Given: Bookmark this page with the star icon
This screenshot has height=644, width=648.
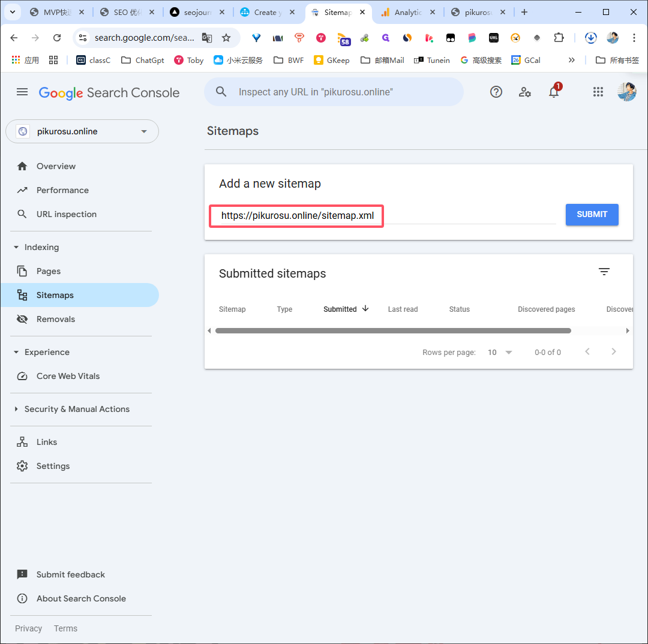Looking at the screenshot, I should (226, 38).
